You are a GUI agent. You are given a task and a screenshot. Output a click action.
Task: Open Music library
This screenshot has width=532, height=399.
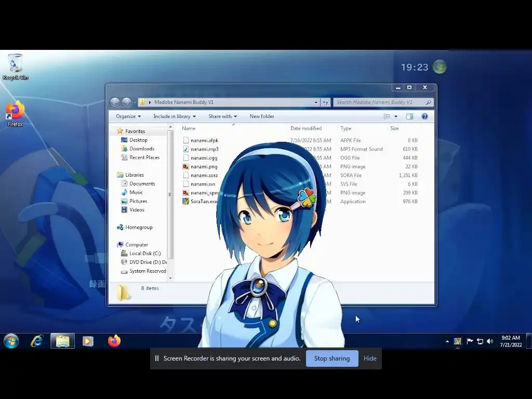coord(136,192)
